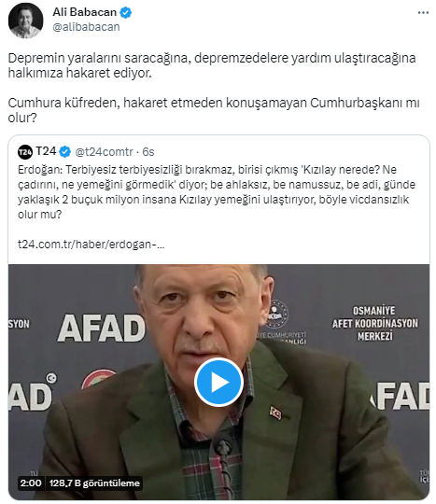Open the three-dot more options menu
The image size is (436, 504).
pyautogui.click(x=423, y=12)
